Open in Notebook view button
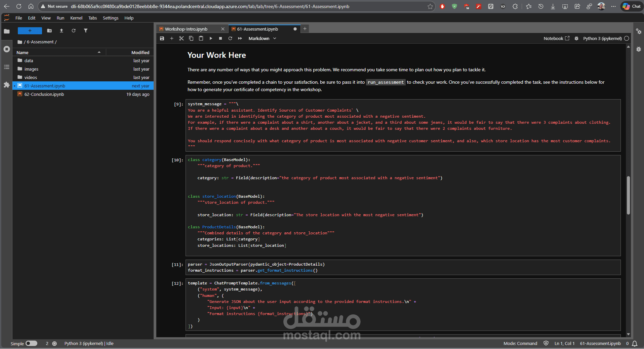644x349 pixels. pos(557,38)
